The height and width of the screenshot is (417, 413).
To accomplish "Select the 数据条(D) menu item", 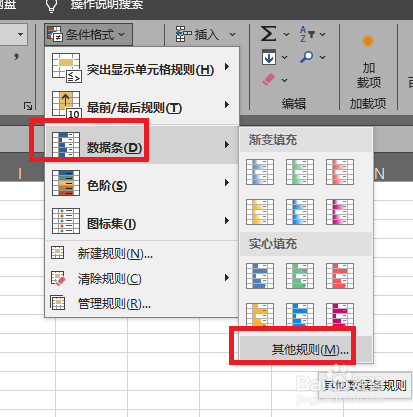I will click(142, 145).
